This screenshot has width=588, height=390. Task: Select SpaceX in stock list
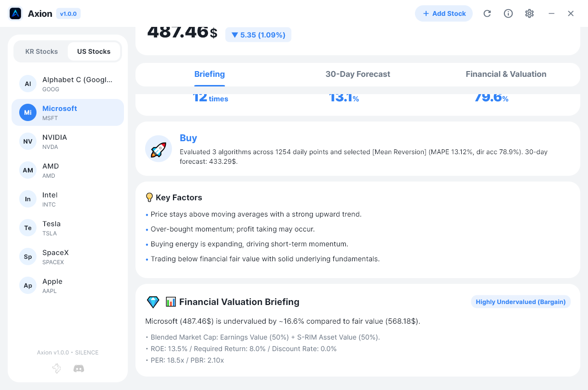pyautogui.click(x=68, y=256)
